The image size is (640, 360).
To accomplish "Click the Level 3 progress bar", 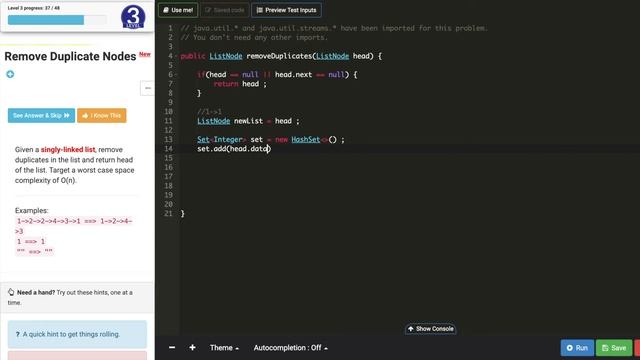I will tap(57, 20).
